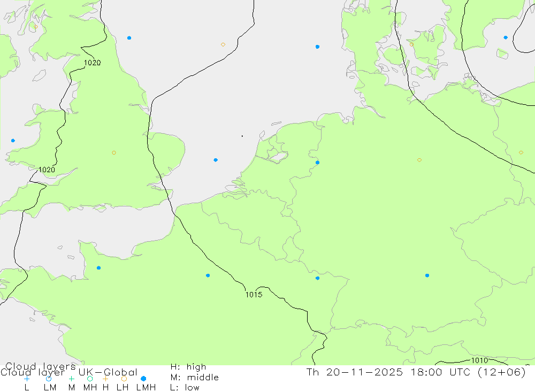
Task: Click the green plus M legend symbol
Action: [x=71, y=379]
